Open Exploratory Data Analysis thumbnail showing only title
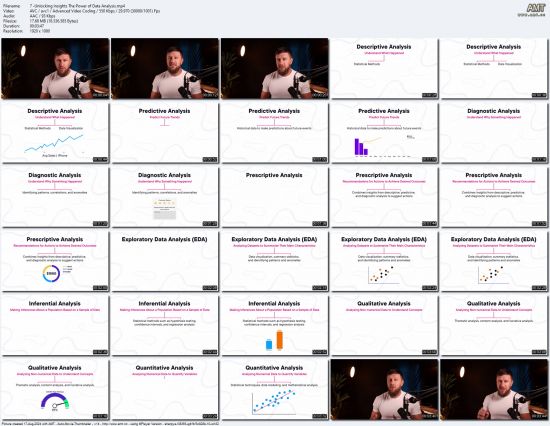This screenshot has height=426, width=550. (x=165, y=261)
